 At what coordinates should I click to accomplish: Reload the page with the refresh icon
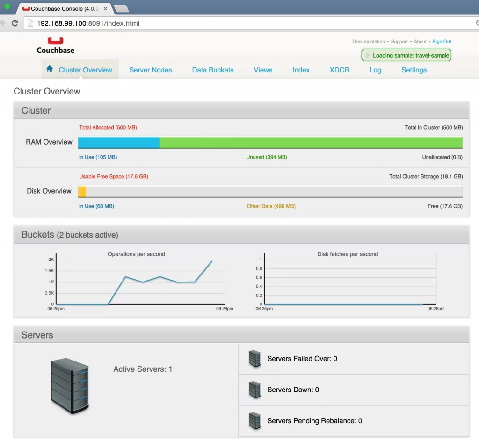[x=15, y=23]
